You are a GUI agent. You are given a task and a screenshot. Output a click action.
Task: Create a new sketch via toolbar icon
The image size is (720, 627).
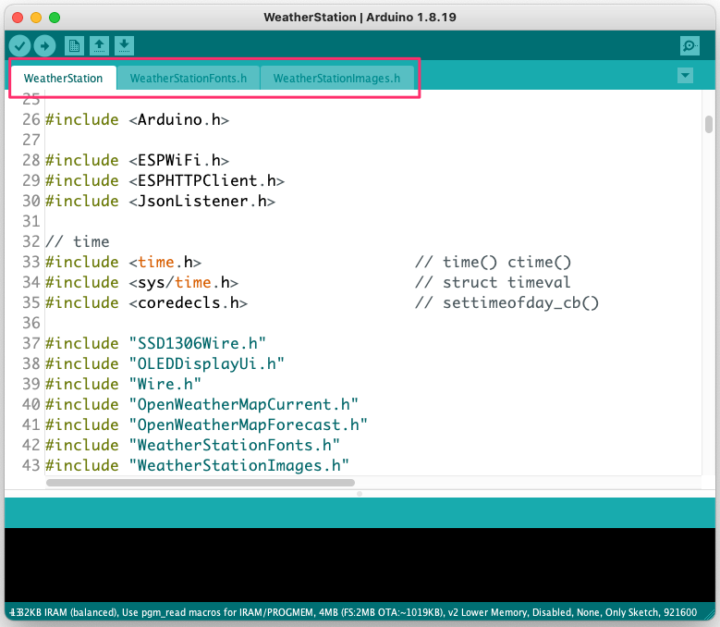(74, 46)
